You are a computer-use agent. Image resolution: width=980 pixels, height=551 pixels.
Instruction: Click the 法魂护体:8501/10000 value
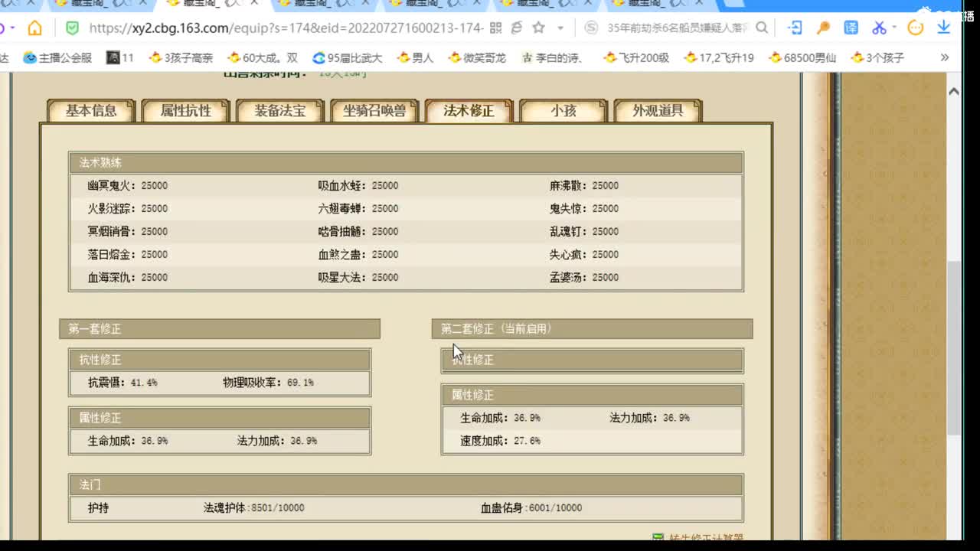(x=253, y=508)
